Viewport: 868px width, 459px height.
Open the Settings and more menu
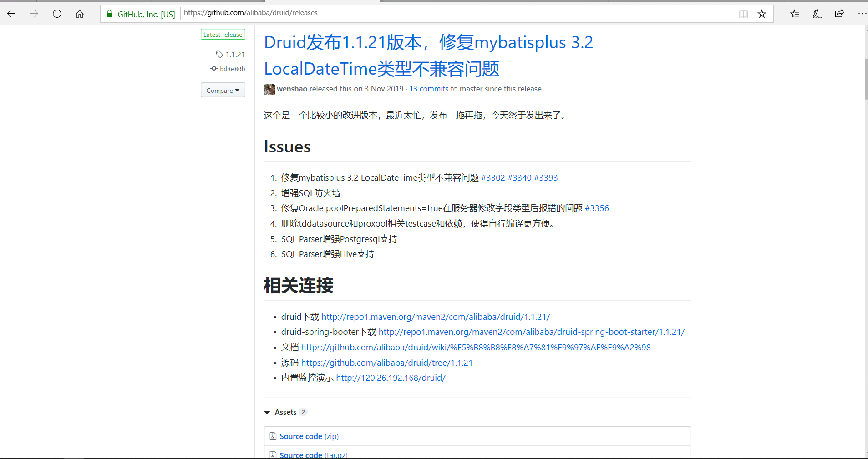pos(862,13)
